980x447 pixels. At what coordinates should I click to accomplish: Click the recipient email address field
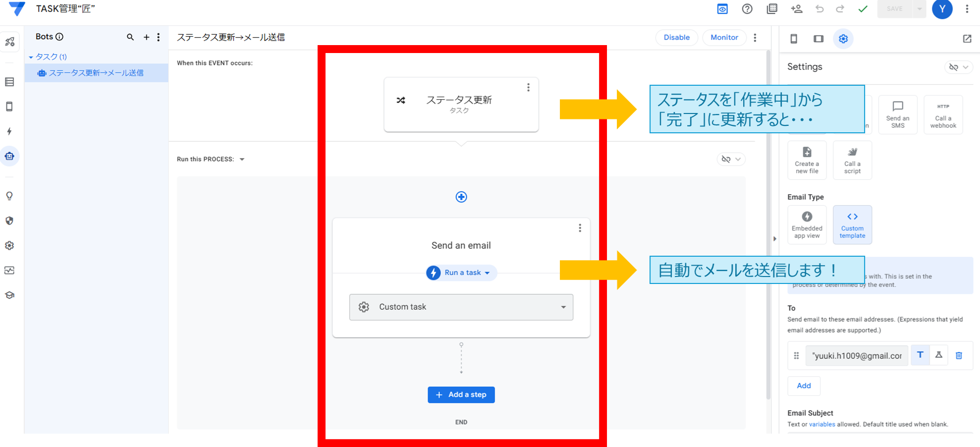[x=857, y=356]
